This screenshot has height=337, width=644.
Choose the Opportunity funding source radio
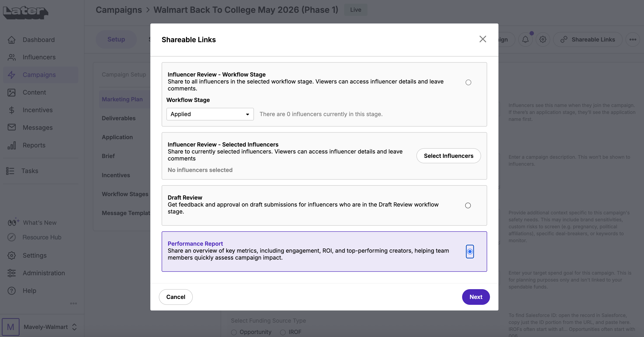pos(234,332)
